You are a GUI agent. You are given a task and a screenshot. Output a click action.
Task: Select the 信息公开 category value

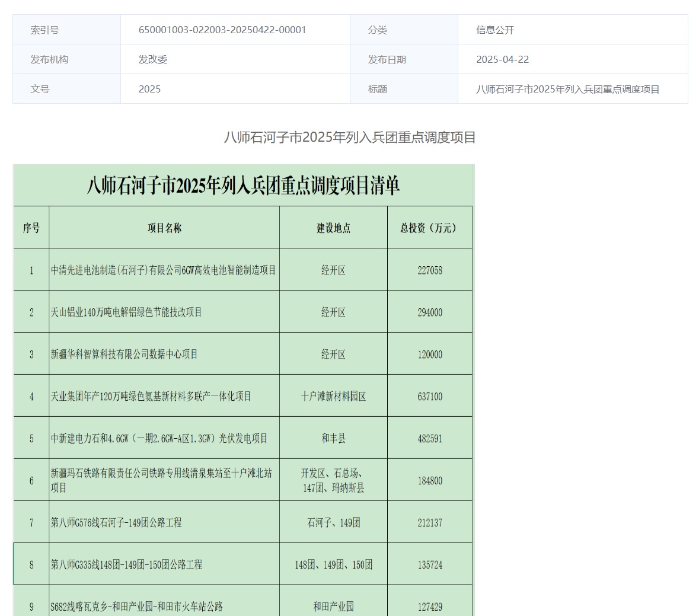[495, 30]
